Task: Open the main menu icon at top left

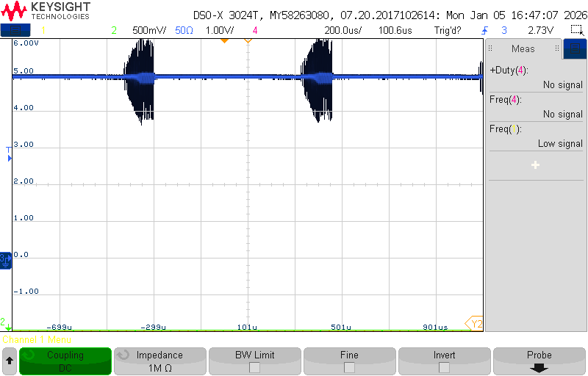Action: 15,30
